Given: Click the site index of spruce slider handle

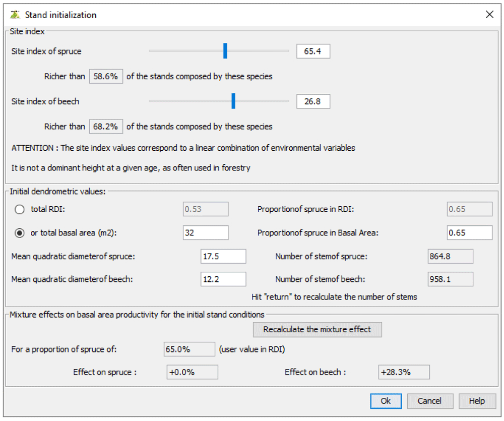Looking at the screenshot, I should click(x=225, y=51).
